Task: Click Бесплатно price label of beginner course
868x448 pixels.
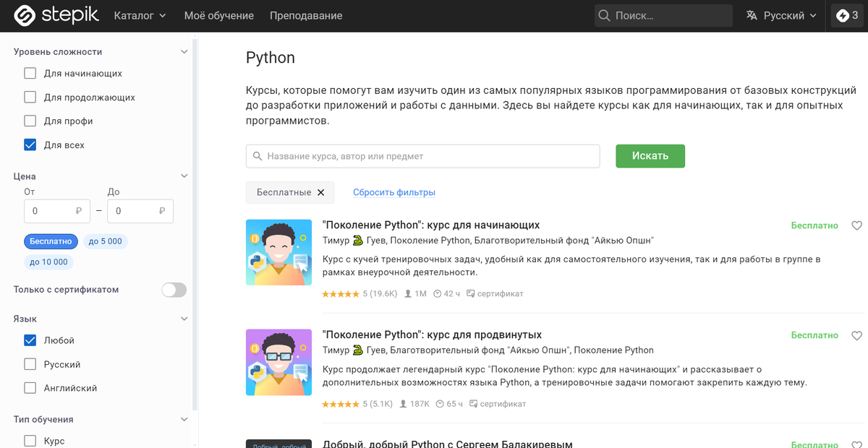Action: click(814, 225)
